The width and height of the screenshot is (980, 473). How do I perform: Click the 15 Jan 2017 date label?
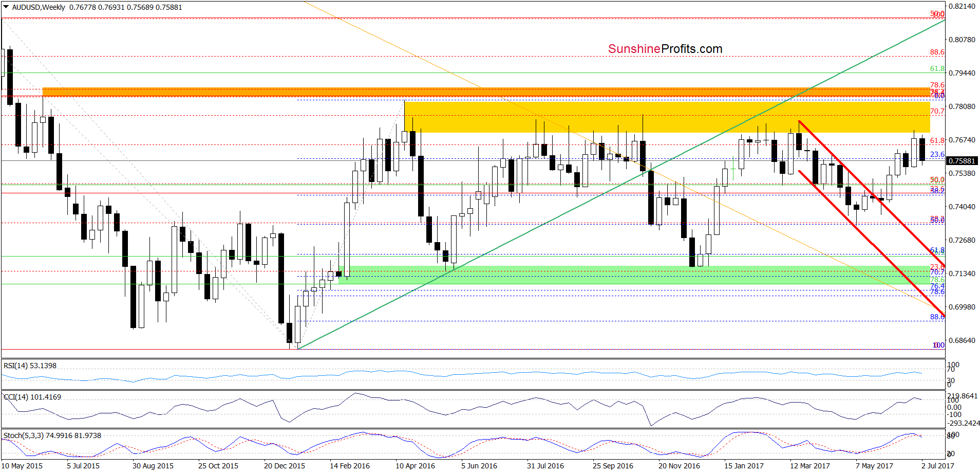tap(744, 466)
